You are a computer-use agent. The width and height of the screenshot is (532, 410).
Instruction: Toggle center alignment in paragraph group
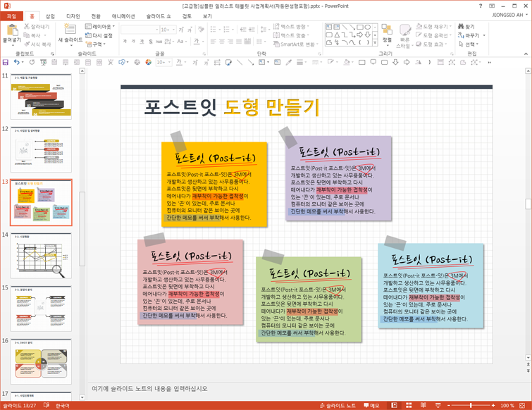(221, 42)
